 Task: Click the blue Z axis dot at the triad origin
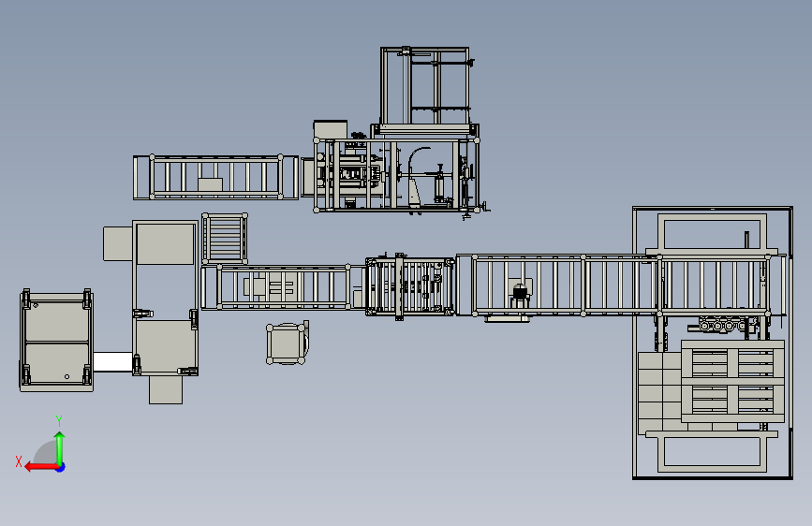61,467
